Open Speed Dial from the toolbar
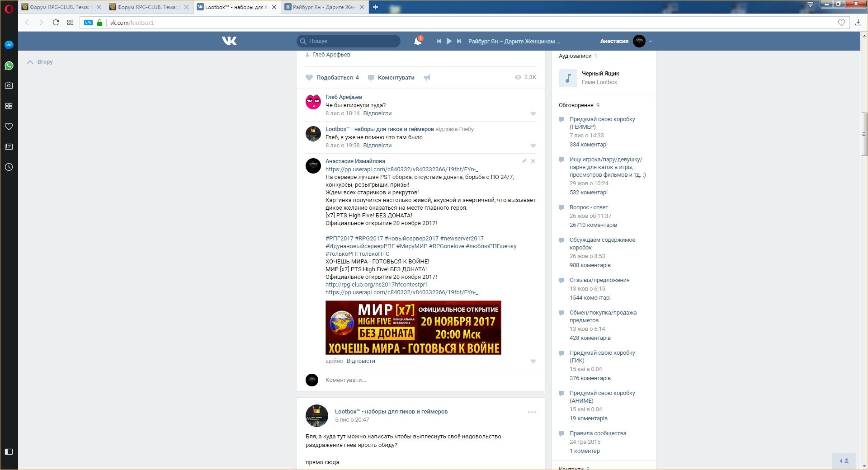This screenshot has width=868, height=470. (70, 23)
